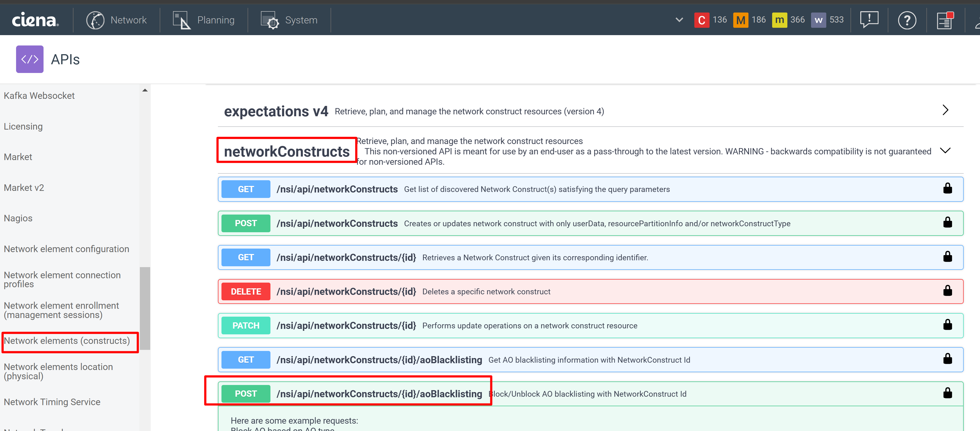Click the minor alarms m badge
The image size is (980, 431).
[779, 20]
